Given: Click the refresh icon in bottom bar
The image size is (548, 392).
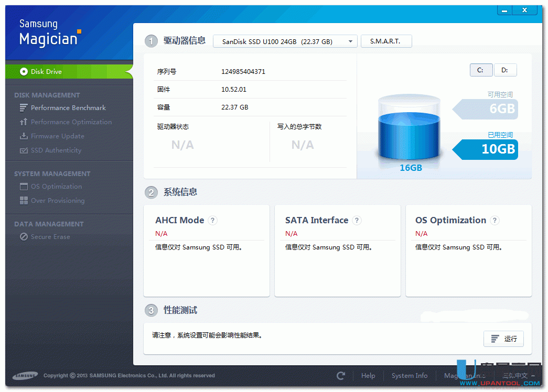Looking at the screenshot, I should pos(341,376).
